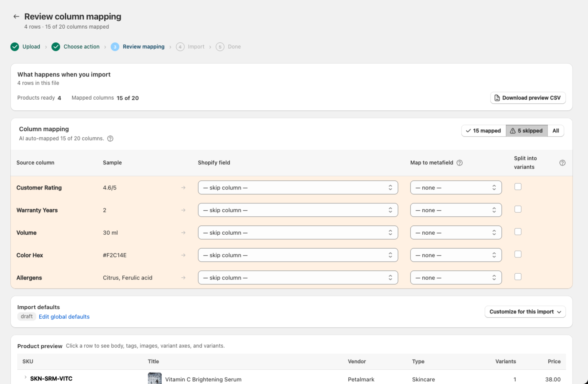The image size is (588, 384).
Task: Click the Vendor cell 'Petalmark'
Action: (361, 379)
